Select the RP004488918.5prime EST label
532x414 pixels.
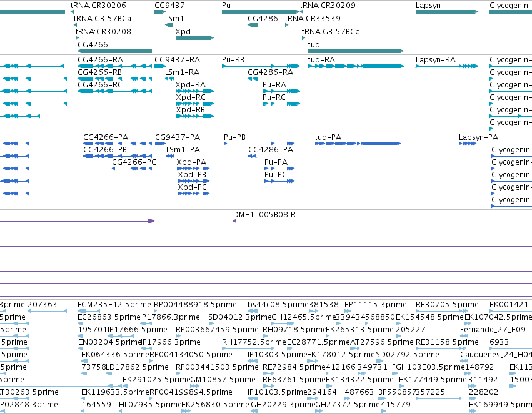[195, 305]
